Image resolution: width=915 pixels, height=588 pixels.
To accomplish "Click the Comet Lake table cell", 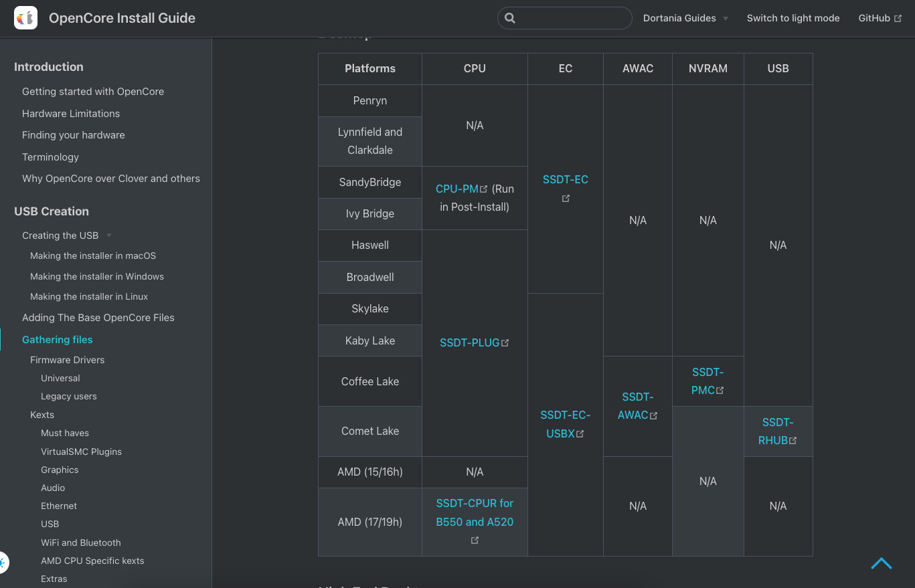I will (370, 431).
